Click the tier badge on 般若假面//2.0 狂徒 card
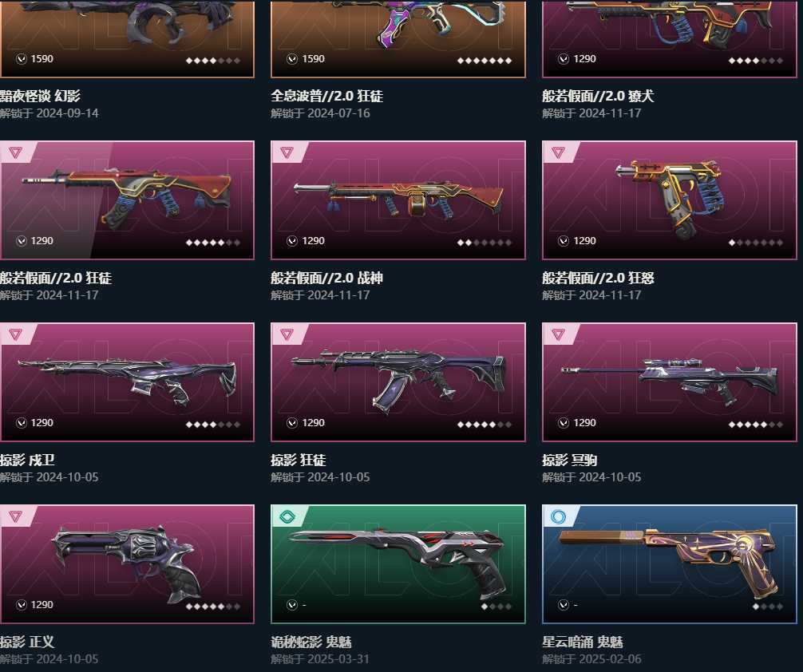The width and height of the screenshot is (803, 672). (15, 152)
